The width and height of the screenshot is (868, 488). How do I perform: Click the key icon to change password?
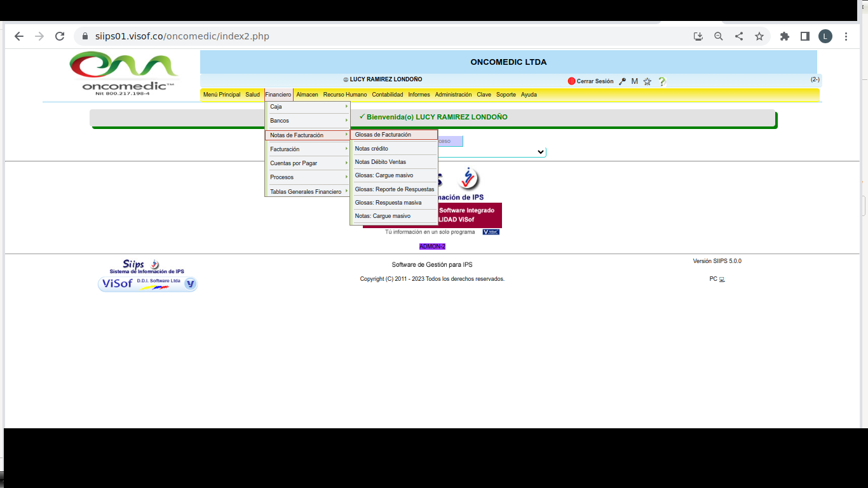coord(623,81)
